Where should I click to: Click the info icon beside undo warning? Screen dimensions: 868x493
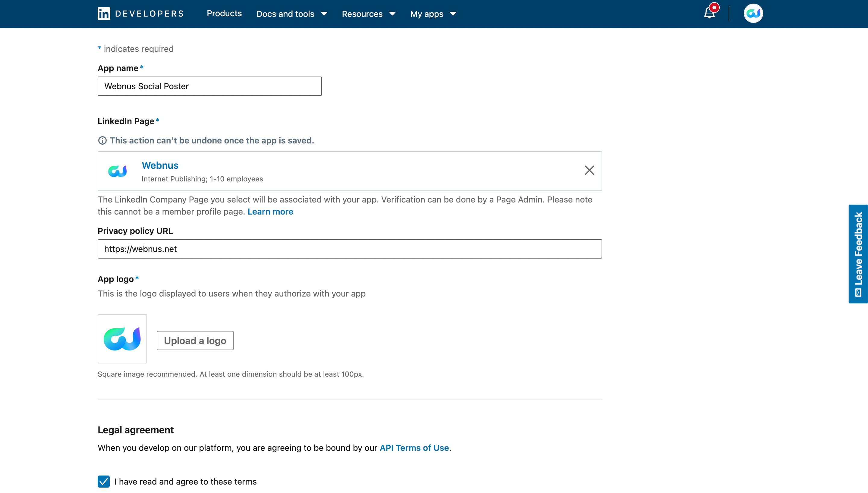pos(102,140)
